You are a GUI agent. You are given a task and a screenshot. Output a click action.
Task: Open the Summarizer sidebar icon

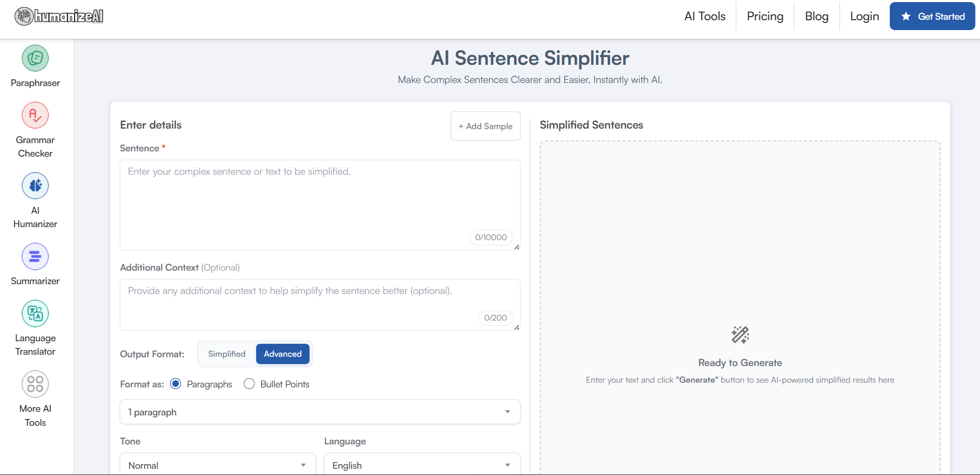pyautogui.click(x=35, y=256)
